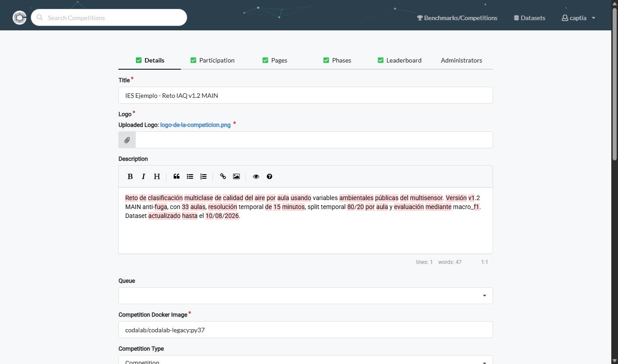
Task: Click the Title input field
Action: tap(305, 95)
